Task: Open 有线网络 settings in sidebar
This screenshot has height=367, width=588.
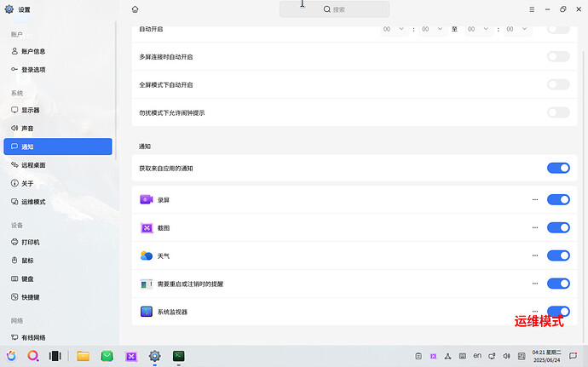Action: click(x=58, y=337)
